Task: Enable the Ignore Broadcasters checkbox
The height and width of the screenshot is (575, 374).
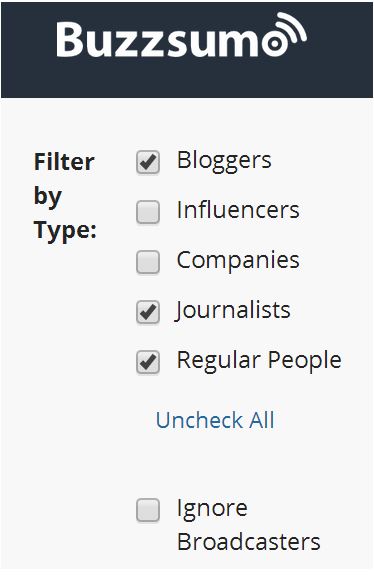Action: (x=148, y=510)
